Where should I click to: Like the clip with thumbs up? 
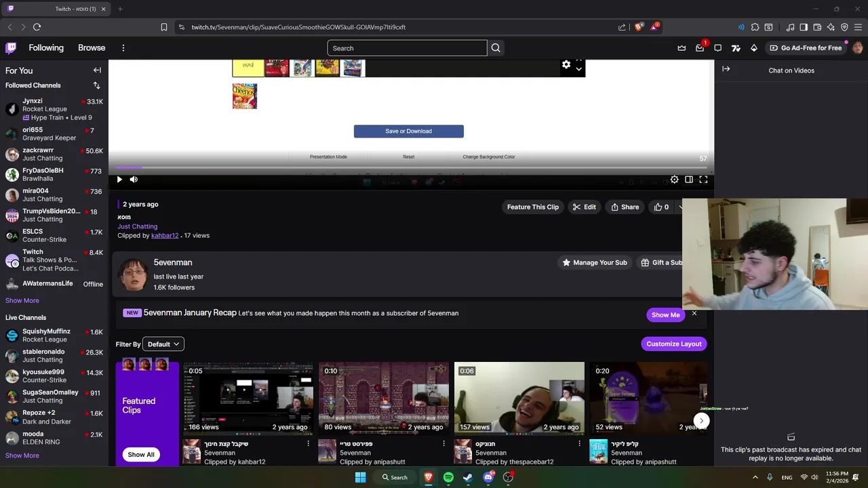point(661,207)
